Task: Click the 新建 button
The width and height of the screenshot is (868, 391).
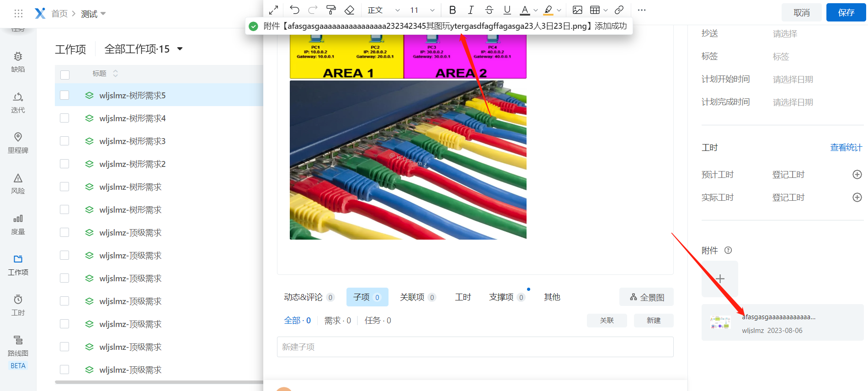Action: point(654,320)
